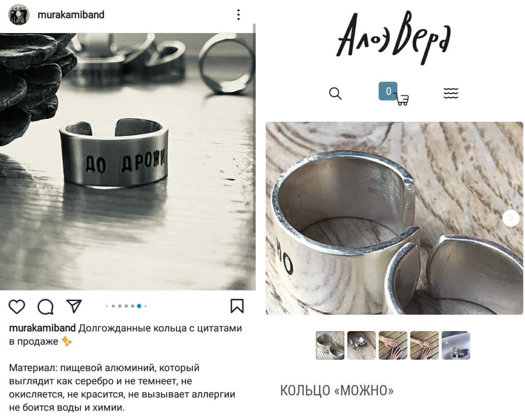Click murakamiband name in the caption
525x420 pixels.
pos(42,328)
